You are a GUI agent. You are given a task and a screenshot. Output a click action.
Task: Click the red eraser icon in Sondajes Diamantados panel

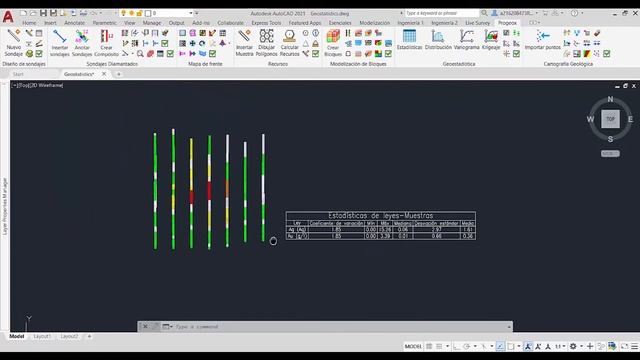[150, 53]
